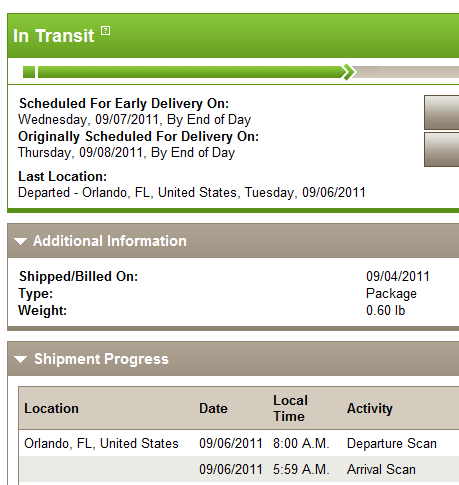This screenshot has width=459, height=485.
Task: Click the Local Time column header
Action: (x=290, y=408)
